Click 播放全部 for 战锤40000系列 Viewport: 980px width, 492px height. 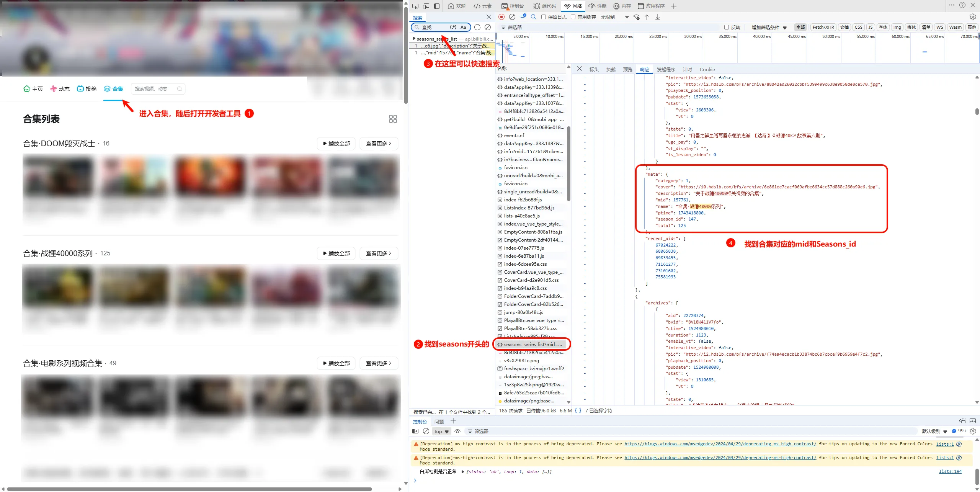tap(336, 253)
